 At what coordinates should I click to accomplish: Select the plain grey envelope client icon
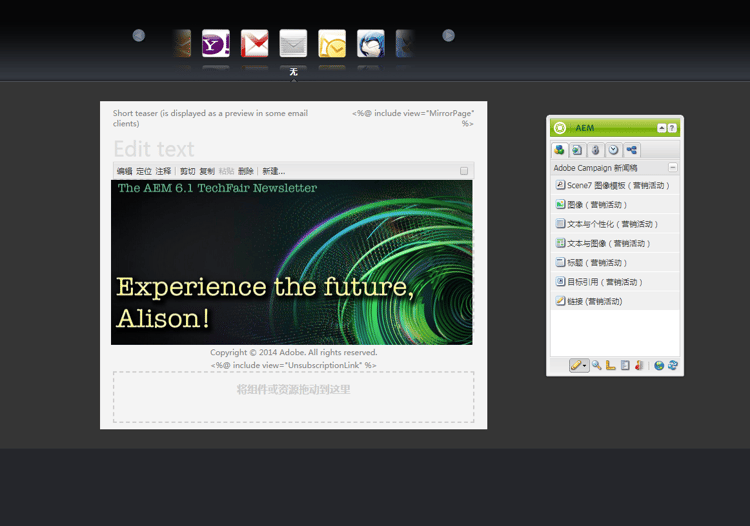pyautogui.click(x=293, y=44)
